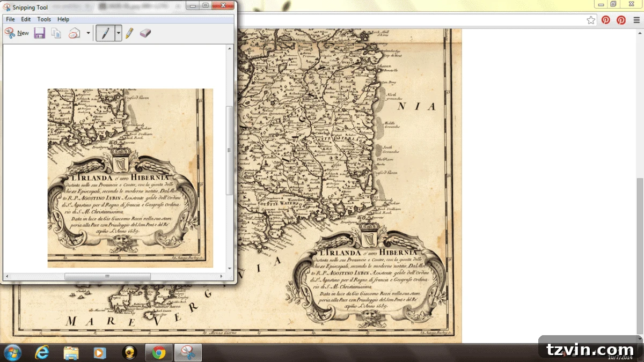Screen dimensions: 644x362
Task: Select the Highlighter tool
Action: click(x=129, y=33)
